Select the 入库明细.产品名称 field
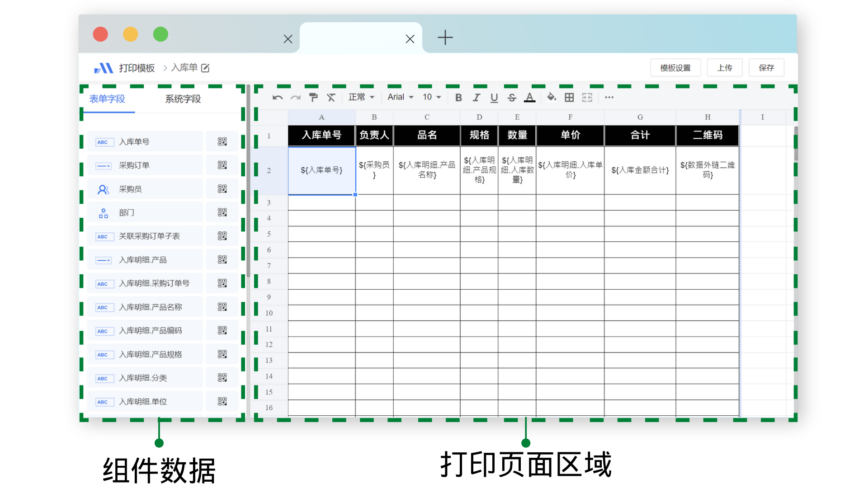Screen dimensions: 868x488 coord(145,307)
